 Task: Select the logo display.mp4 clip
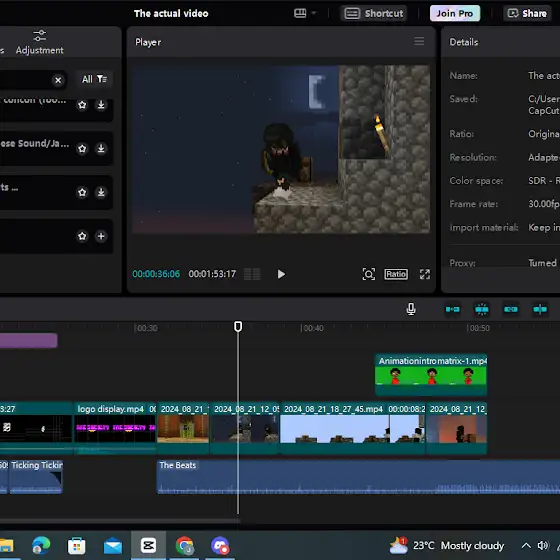(x=115, y=428)
